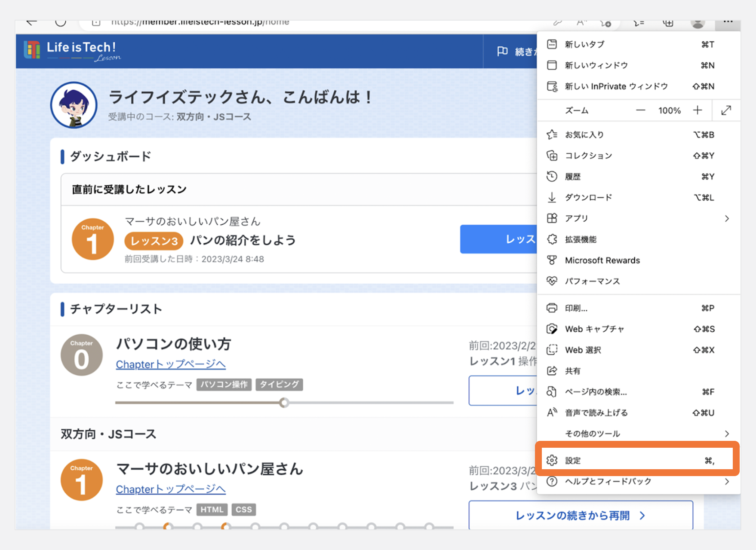The height and width of the screenshot is (550, 756).
Task: Click the flag icon in the blue header
Action: 502,51
